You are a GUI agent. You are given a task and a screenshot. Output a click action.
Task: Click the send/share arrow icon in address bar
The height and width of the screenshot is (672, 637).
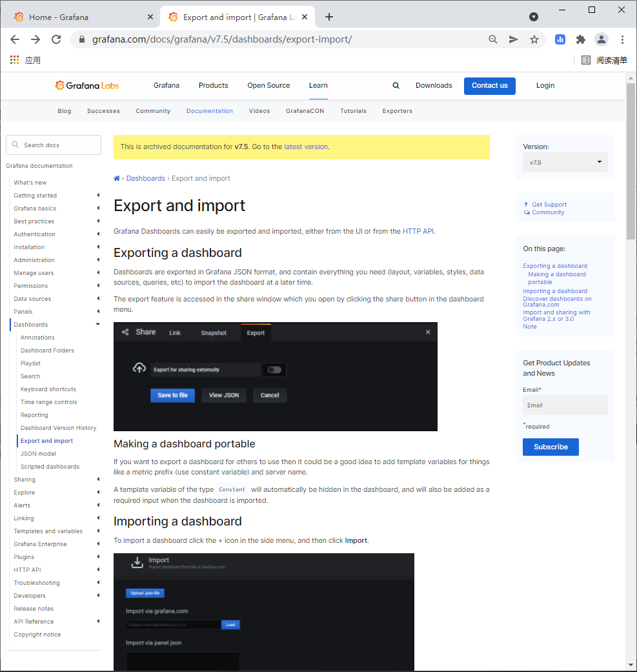513,39
